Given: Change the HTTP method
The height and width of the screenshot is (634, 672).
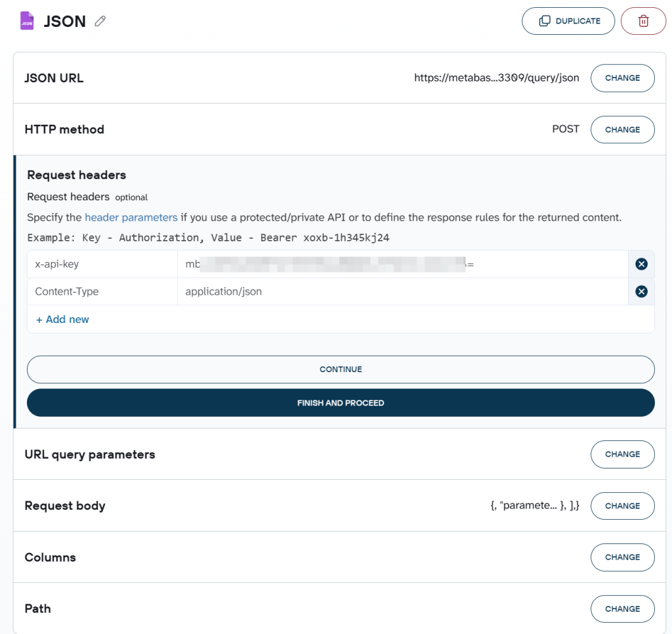Looking at the screenshot, I should click(x=622, y=129).
